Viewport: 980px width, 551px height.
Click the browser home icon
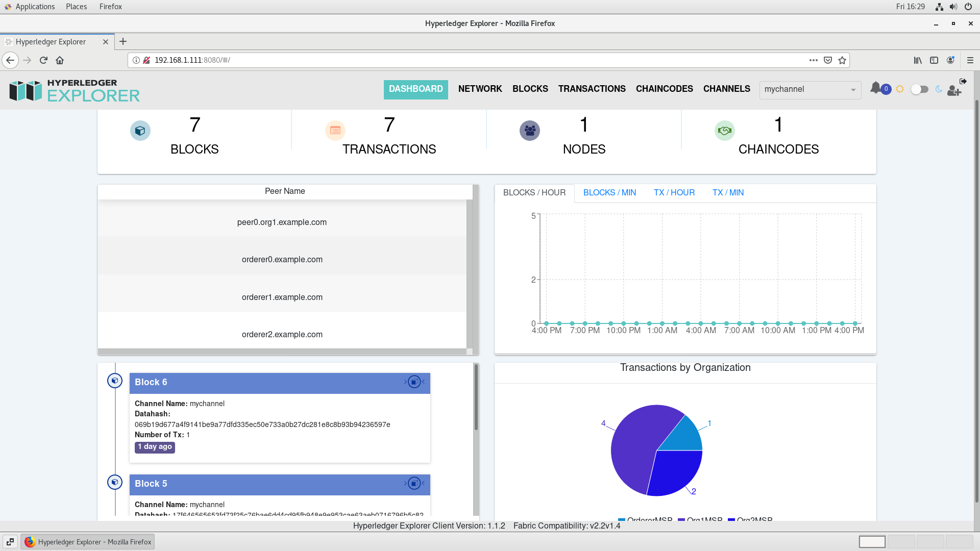tap(60, 60)
